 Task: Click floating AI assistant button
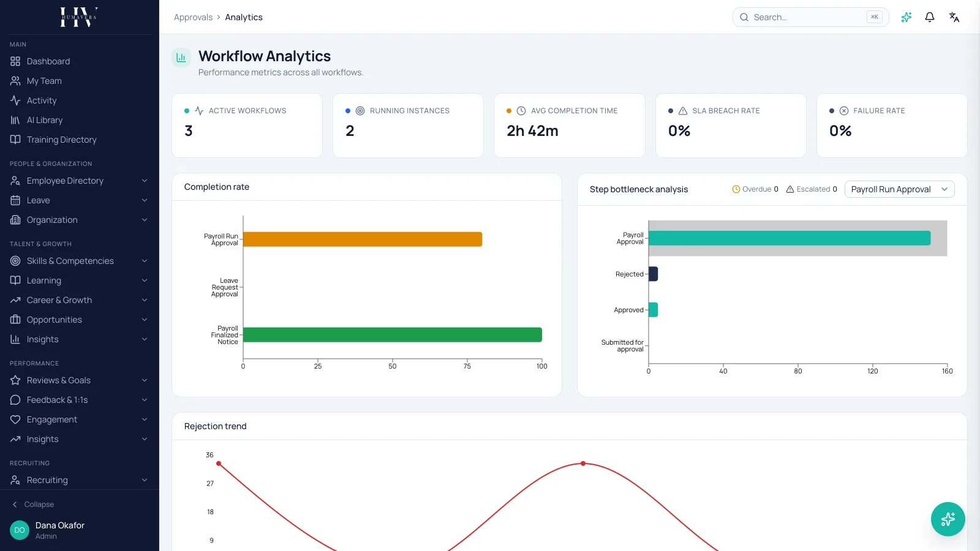tap(948, 519)
